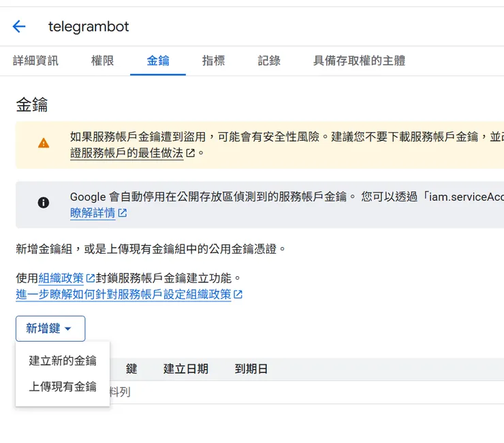Open the 權限 tab
Viewport: 504px width, 443px height.
[102, 61]
